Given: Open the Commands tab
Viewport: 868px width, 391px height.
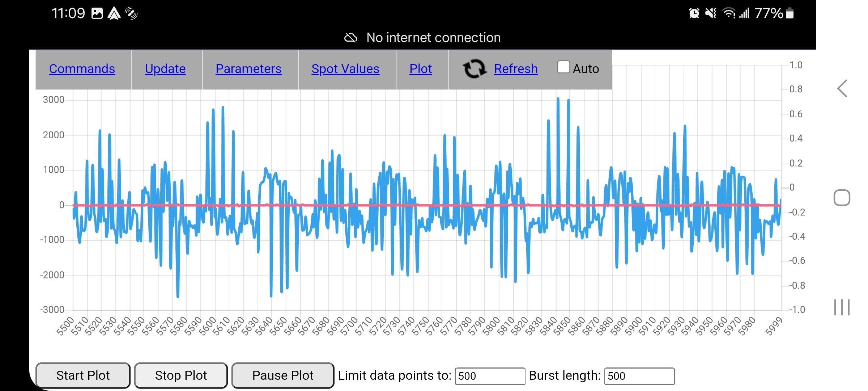Looking at the screenshot, I should (x=82, y=69).
